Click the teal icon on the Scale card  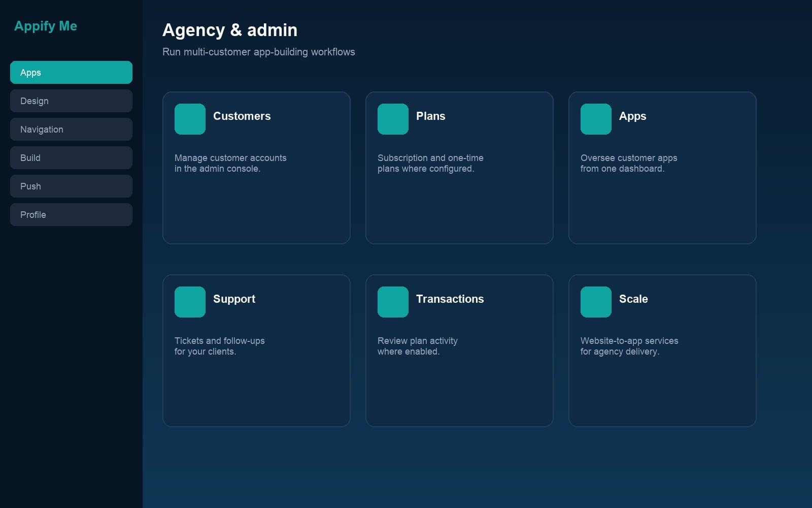point(596,302)
